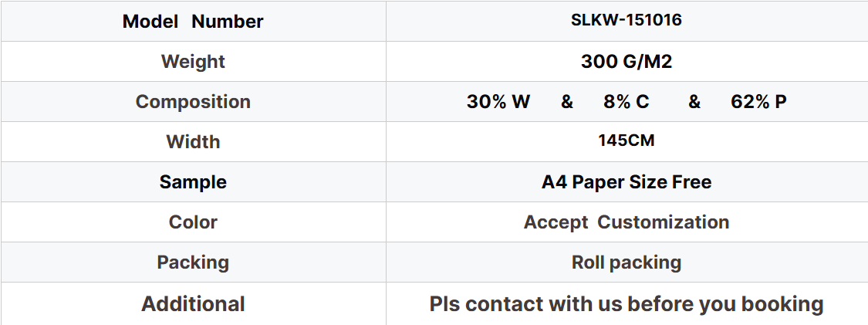Click the Model Number label cell

tap(193, 21)
